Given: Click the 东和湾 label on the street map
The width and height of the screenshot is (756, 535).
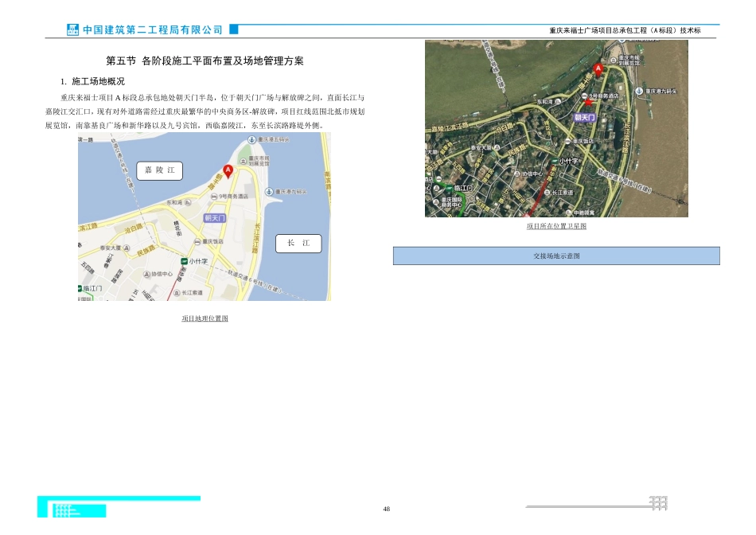Looking at the screenshot, I should click(x=174, y=202).
